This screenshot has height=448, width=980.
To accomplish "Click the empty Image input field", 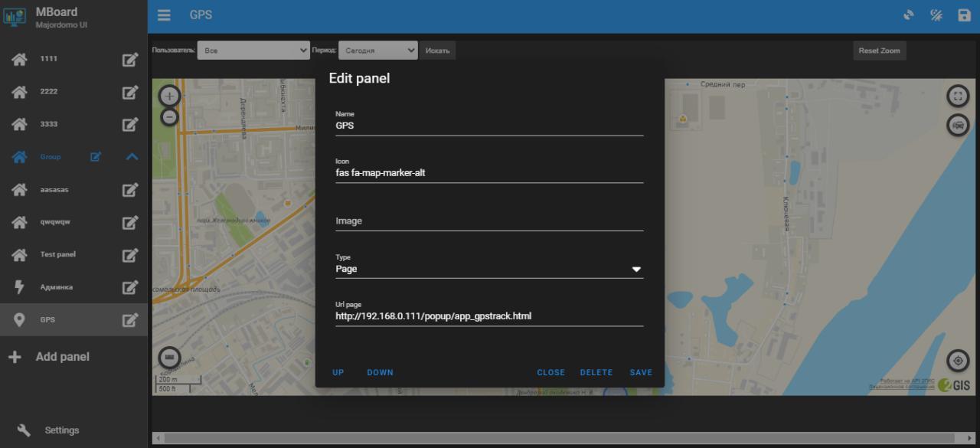I will [489, 221].
